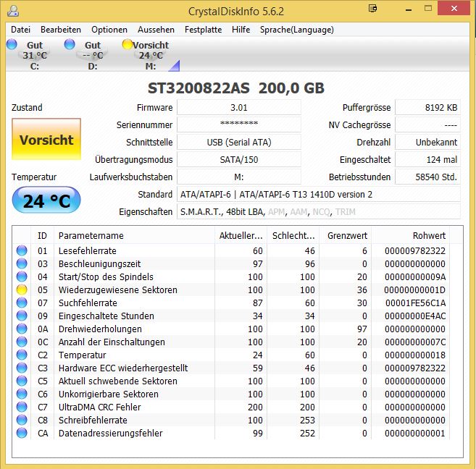Click the yellow status orb for drive M:
This screenshot has width=476, height=469.
coord(128,44)
